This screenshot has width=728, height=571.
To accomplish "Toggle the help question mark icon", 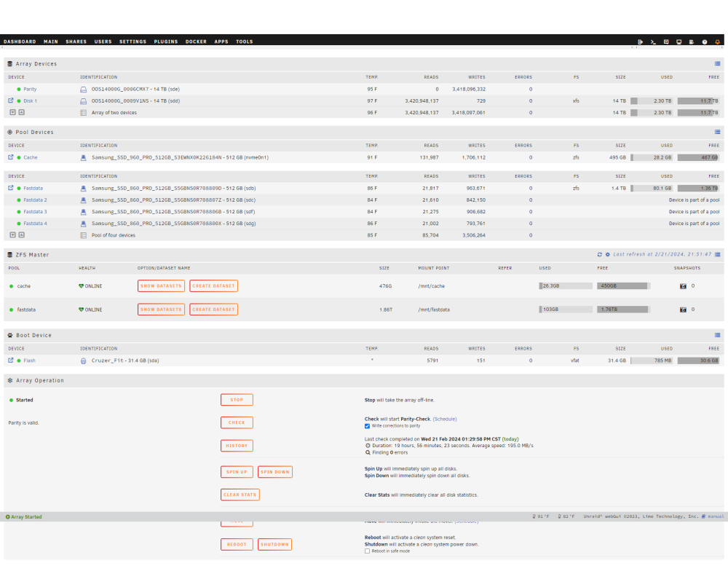I will 704,42.
